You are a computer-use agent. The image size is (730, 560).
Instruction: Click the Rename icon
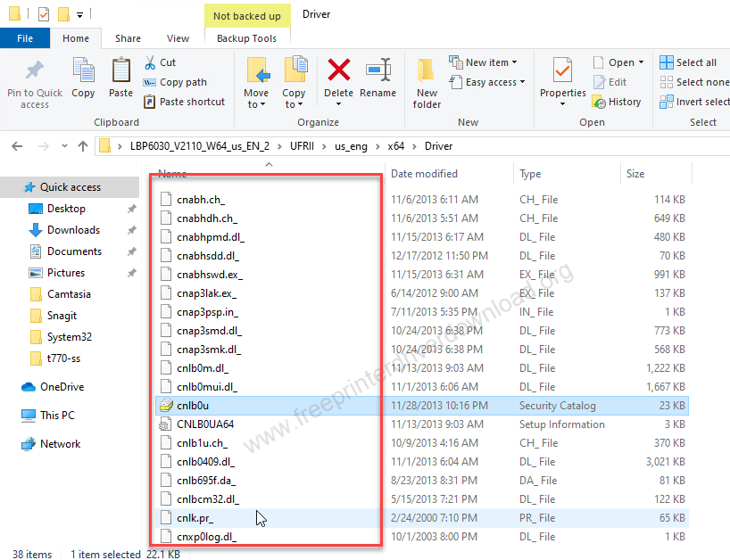tap(378, 70)
